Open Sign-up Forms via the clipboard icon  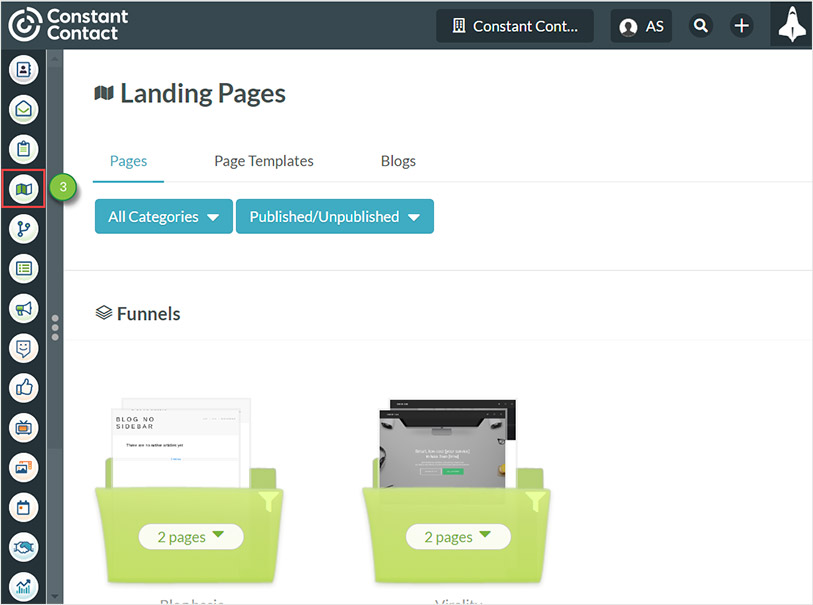[24, 149]
